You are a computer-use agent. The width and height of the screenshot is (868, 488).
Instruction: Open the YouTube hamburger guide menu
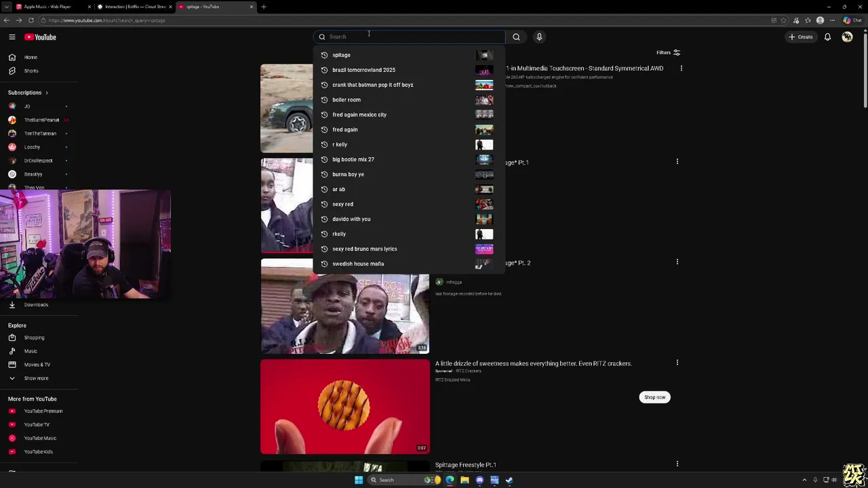(12, 37)
